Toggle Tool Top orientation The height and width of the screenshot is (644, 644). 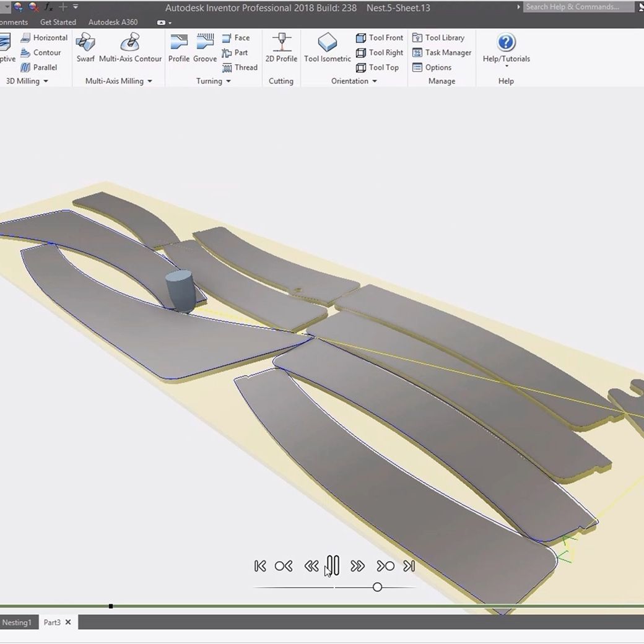[x=377, y=67]
